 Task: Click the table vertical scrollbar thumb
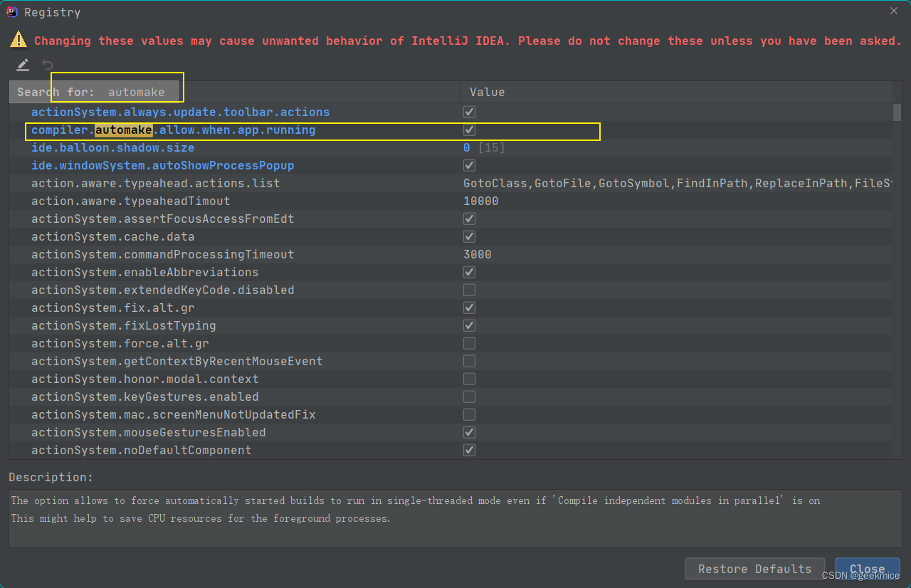(897, 112)
